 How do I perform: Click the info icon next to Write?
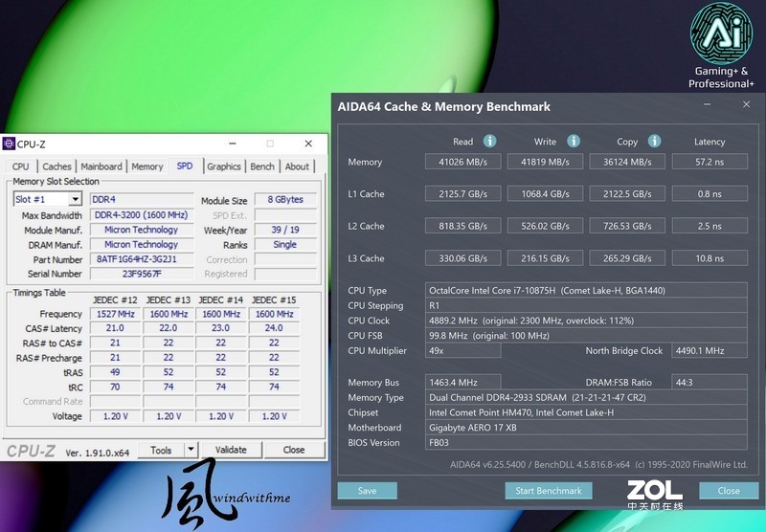[573, 142]
